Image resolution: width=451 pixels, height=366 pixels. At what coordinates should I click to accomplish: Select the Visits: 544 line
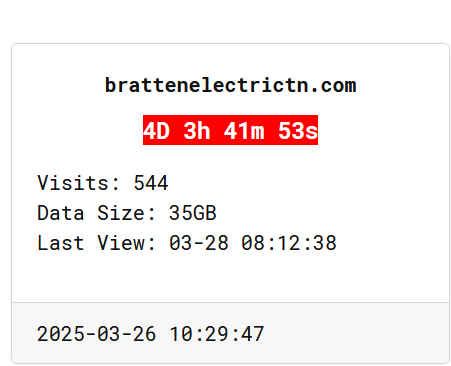pyautogui.click(x=103, y=183)
